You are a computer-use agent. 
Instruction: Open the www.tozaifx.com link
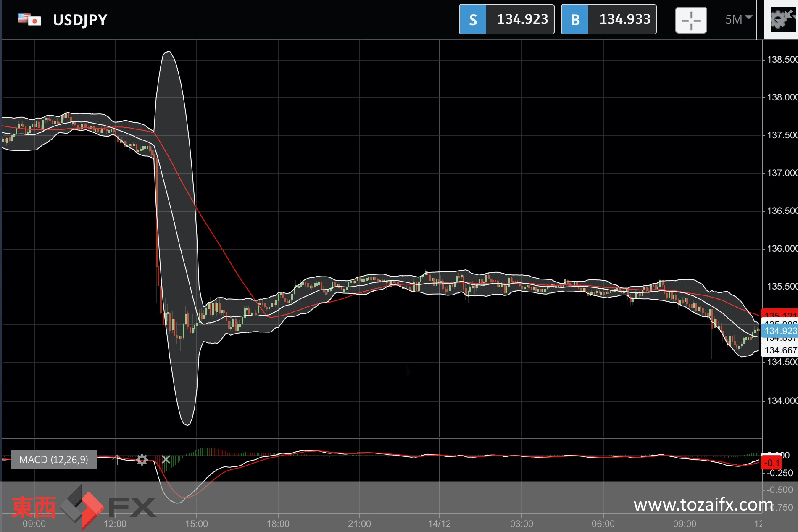pyautogui.click(x=703, y=504)
